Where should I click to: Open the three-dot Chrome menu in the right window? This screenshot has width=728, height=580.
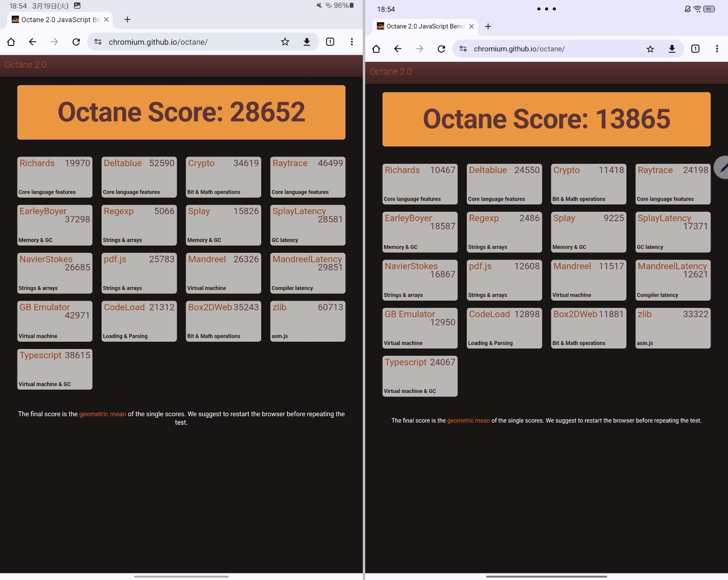pos(717,48)
